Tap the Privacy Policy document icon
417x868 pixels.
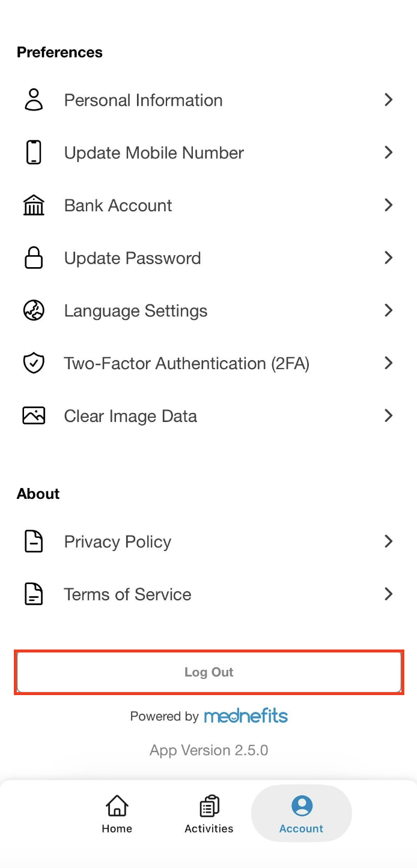34,541
